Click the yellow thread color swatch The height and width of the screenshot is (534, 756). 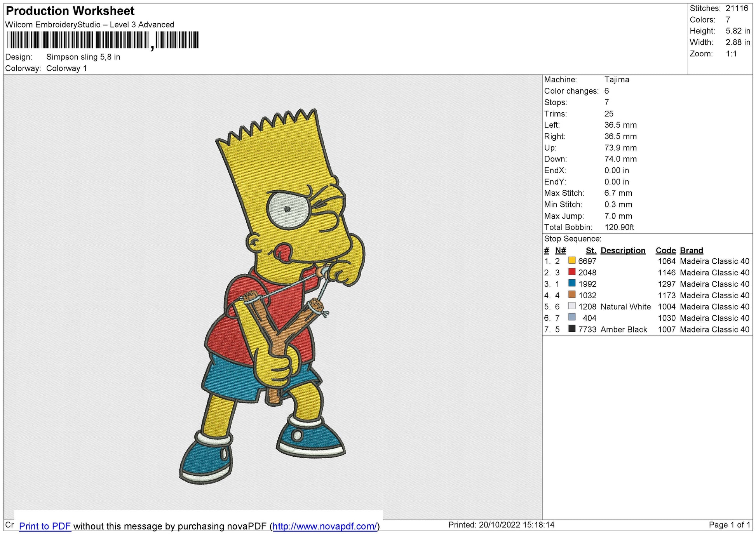(572, 261)
